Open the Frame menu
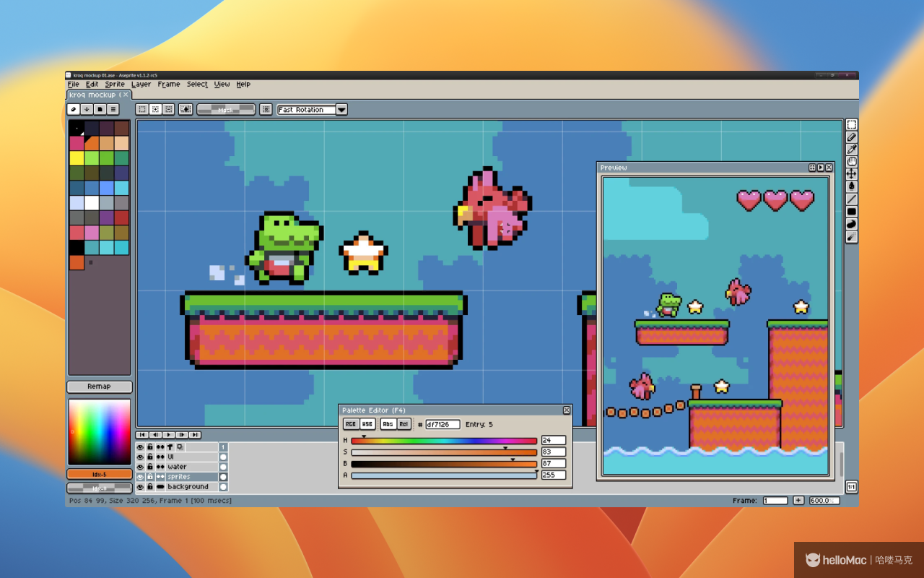The image size is (924, 578). pyautogui.click(x=169, y=85)
